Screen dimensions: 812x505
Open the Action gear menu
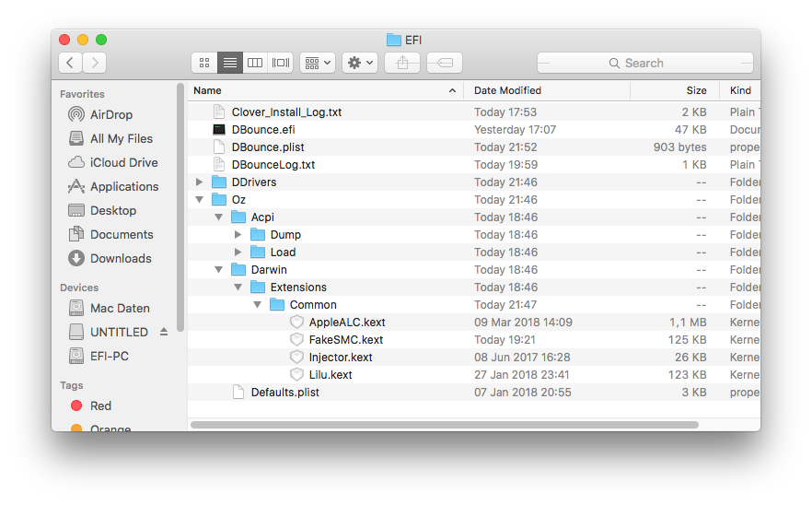pyautogui.click(x=360, y=63)
